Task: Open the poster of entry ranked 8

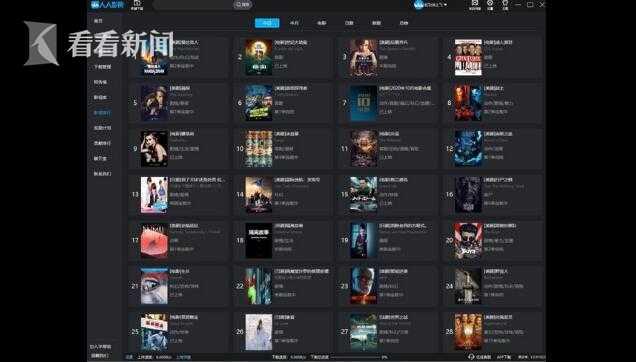Action: (x=468, y=103)
